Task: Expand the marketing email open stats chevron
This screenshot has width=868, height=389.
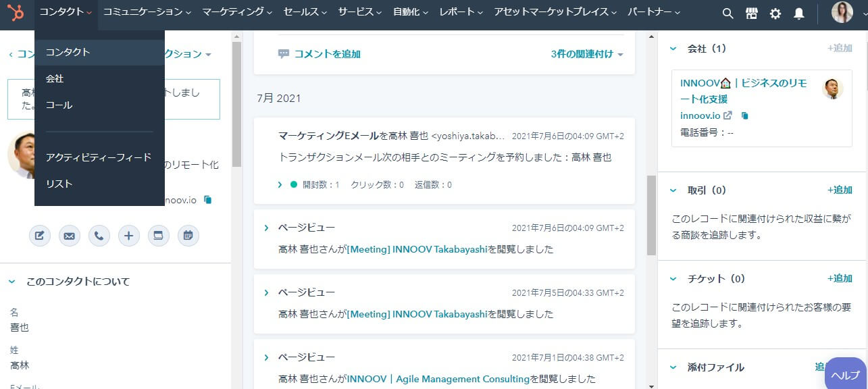Action: point(280,184)
